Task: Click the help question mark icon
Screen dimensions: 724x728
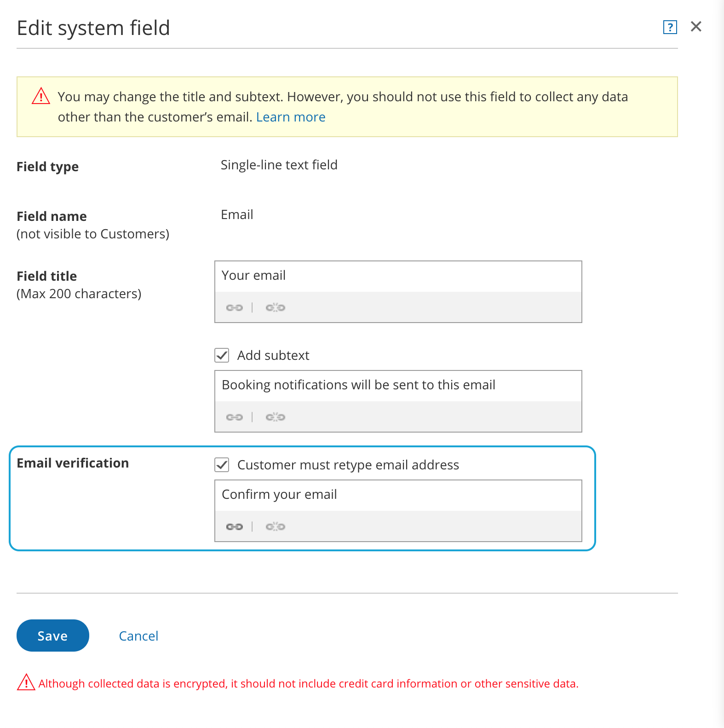Action: (670, 28)
